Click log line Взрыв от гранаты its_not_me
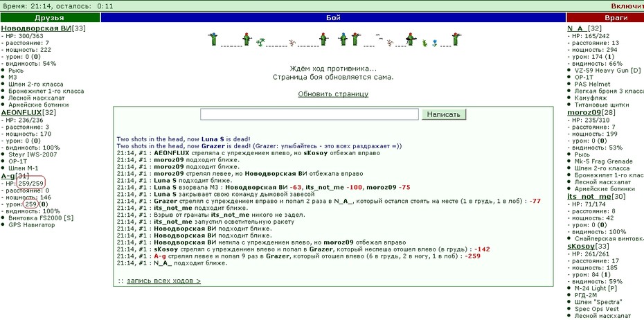Image resolution: width=644 pixels, height=320 pixels. [x=211, y=215]
